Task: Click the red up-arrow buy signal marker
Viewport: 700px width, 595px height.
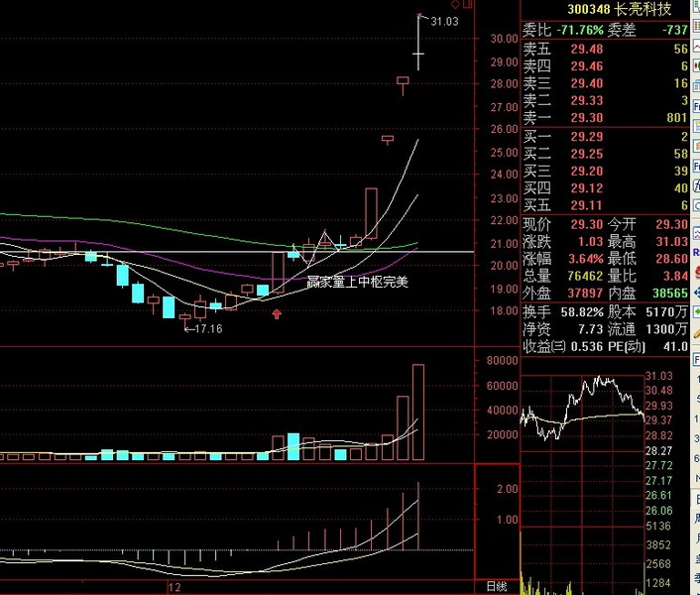Action: (277, 313)
